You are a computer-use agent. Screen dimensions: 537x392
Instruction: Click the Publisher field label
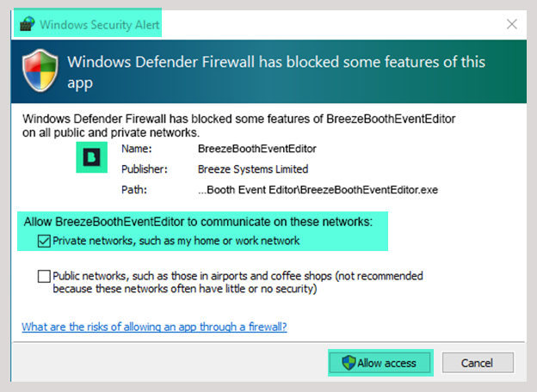pos(145,169)
